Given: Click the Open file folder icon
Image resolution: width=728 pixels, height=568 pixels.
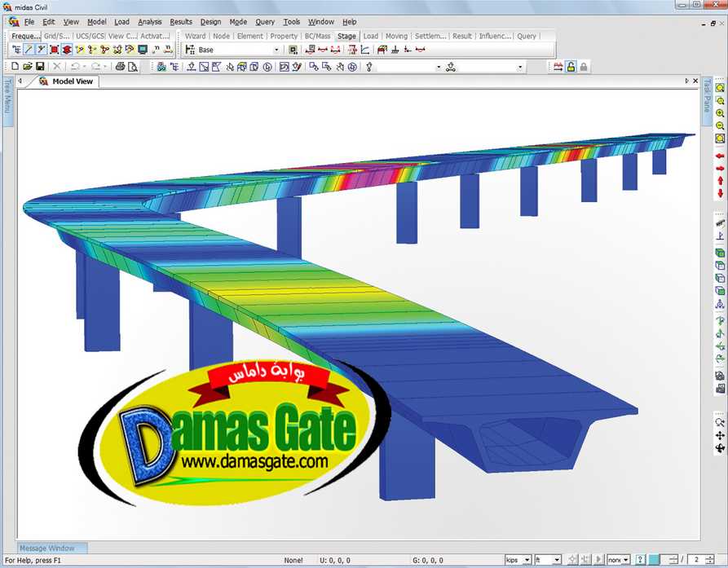Looking at the screenshot, I should (x=28, y=67).
